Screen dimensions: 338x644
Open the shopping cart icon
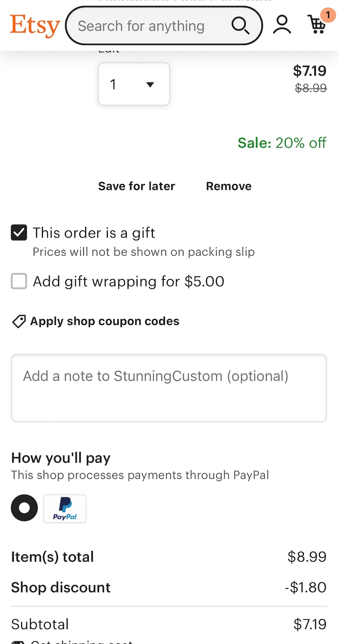316,25
